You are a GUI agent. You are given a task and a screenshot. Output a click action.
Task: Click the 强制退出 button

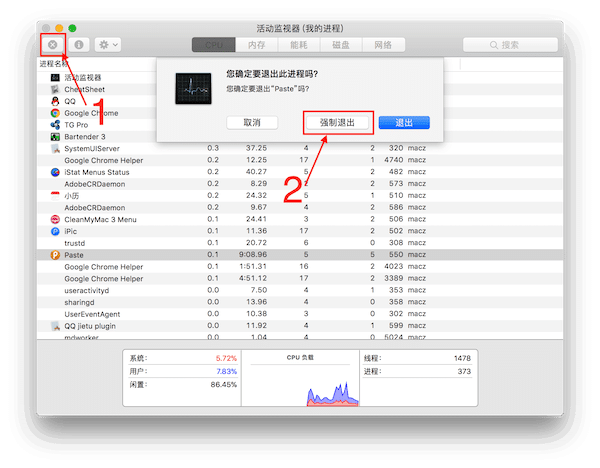pos(338,122)
